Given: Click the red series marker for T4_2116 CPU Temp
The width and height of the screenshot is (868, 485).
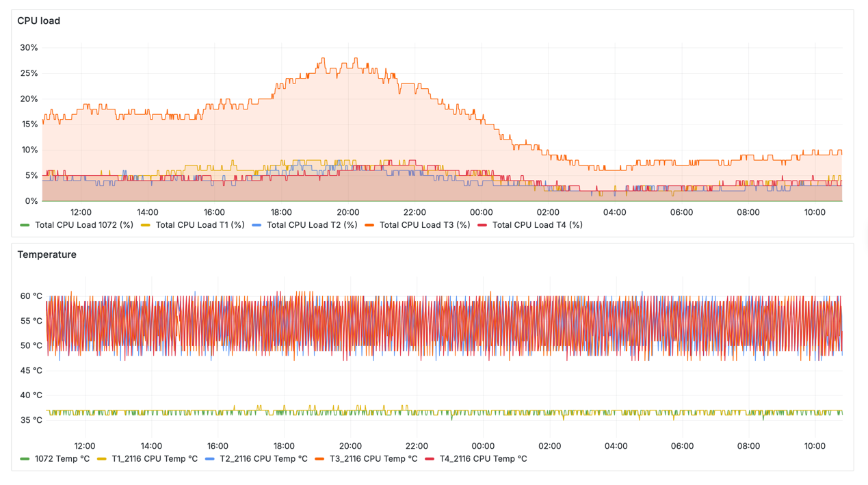Looking at the screenshot, I should (x=430, y=459).
